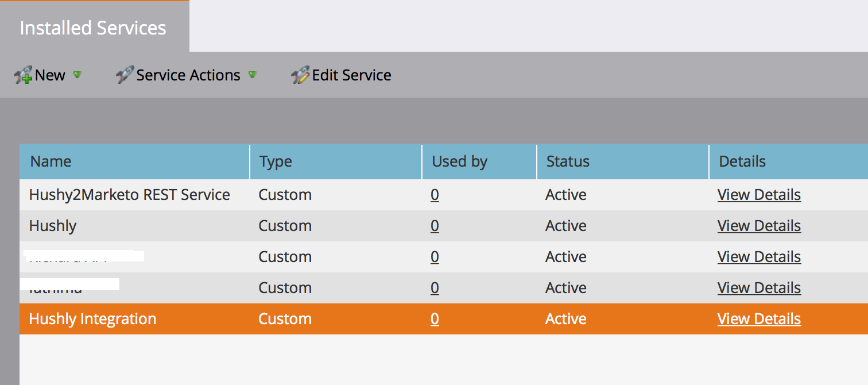Click Custom type in Hushly Integration row
This screenshot has width=868, height=385.
285,319
